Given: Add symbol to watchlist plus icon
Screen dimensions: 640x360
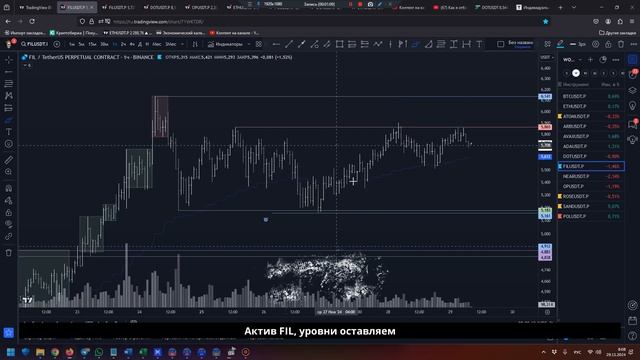Looking at the screenshot, I should tap(590, 60).
